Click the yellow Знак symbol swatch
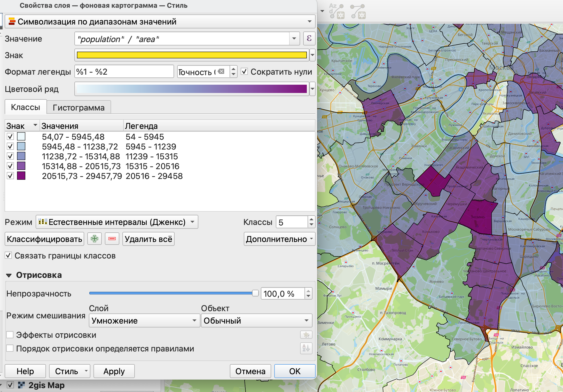The image size is (563, 392). [x=192, y=55]
